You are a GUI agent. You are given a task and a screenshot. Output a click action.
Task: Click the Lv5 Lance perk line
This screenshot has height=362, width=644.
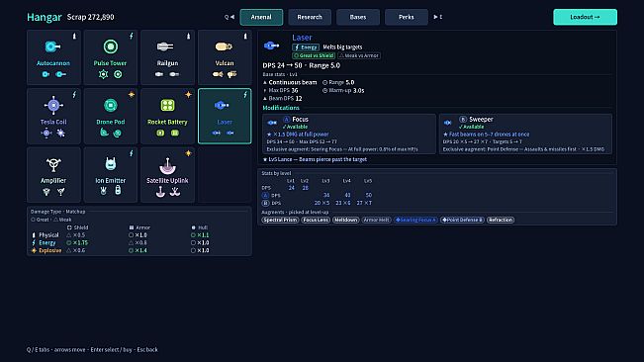[315, 159]
